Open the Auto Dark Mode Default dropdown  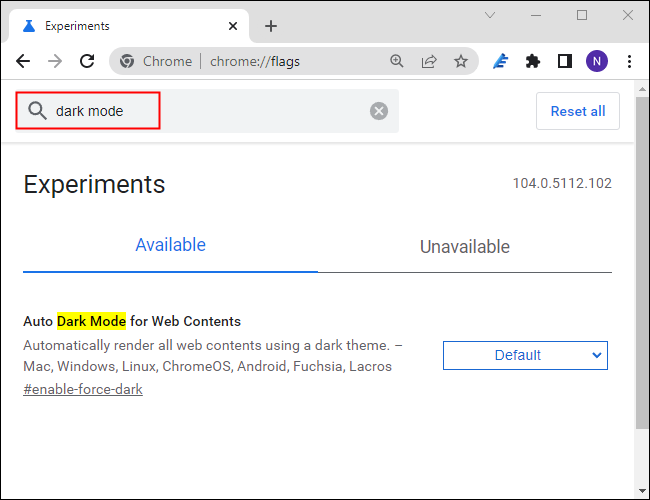[x=525, y=355]
